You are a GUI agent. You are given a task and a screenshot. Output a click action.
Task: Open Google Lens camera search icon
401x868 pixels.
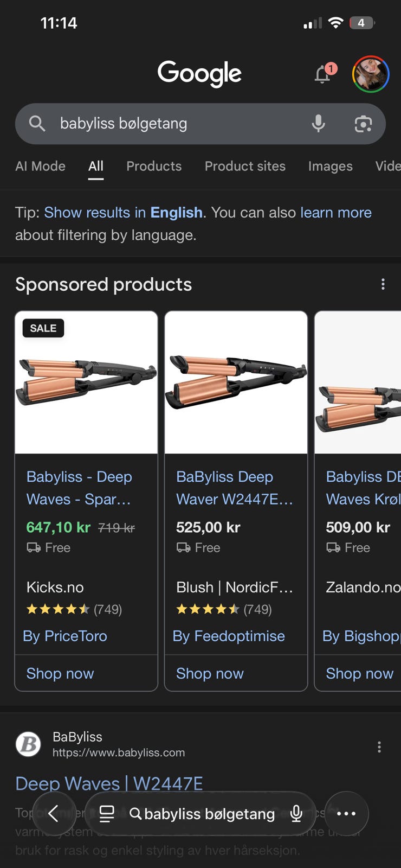[363, 124]
